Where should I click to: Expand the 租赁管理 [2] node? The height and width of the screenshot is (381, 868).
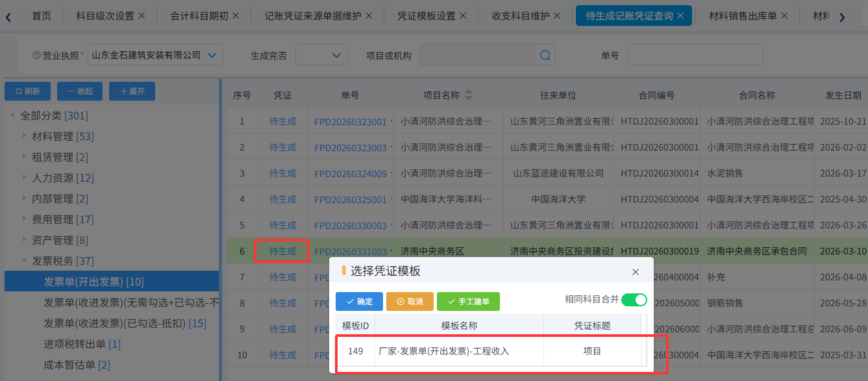point(25,157)
